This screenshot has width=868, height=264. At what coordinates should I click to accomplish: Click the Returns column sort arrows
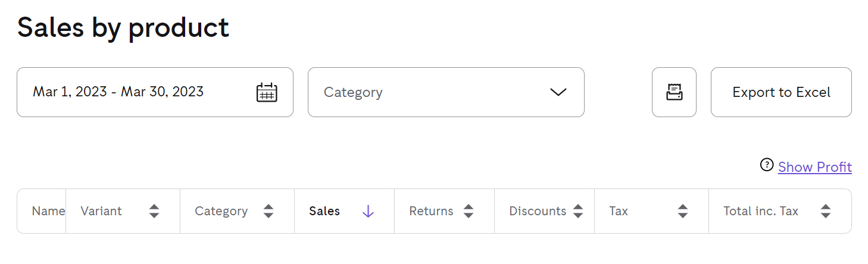[x=469, y=211]
